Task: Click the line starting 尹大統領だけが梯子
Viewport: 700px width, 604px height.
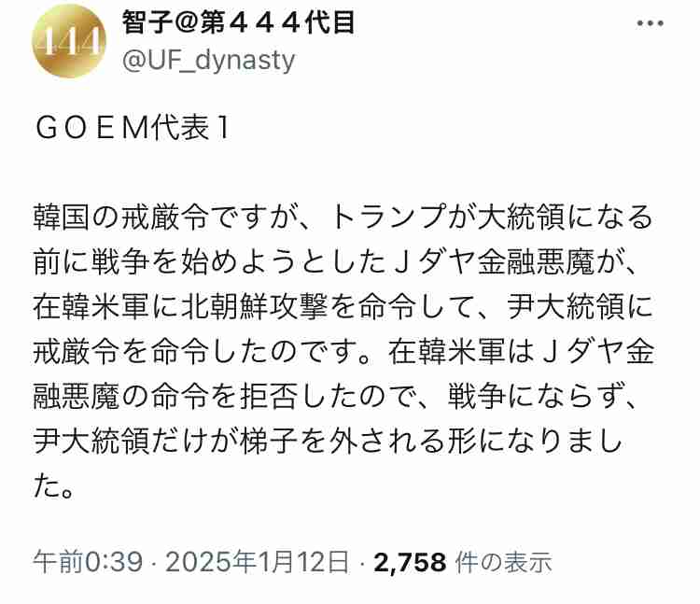Action: point(329,441)
